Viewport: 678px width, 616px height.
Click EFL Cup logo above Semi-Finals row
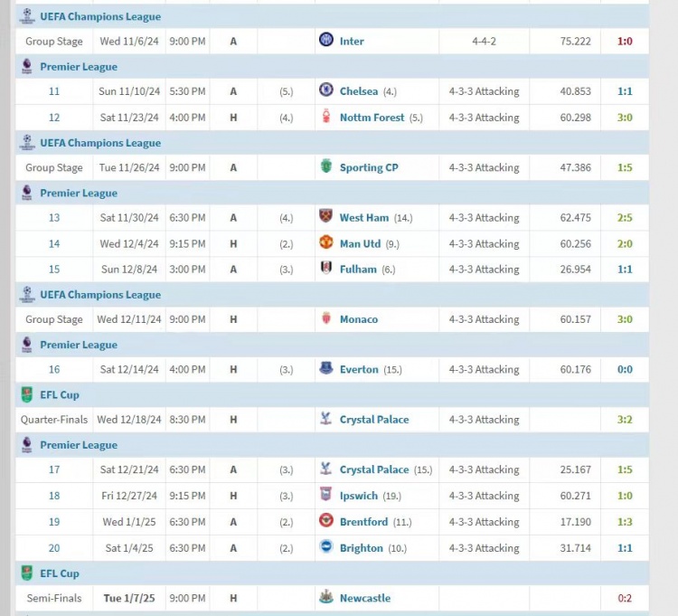coord(27,573)
